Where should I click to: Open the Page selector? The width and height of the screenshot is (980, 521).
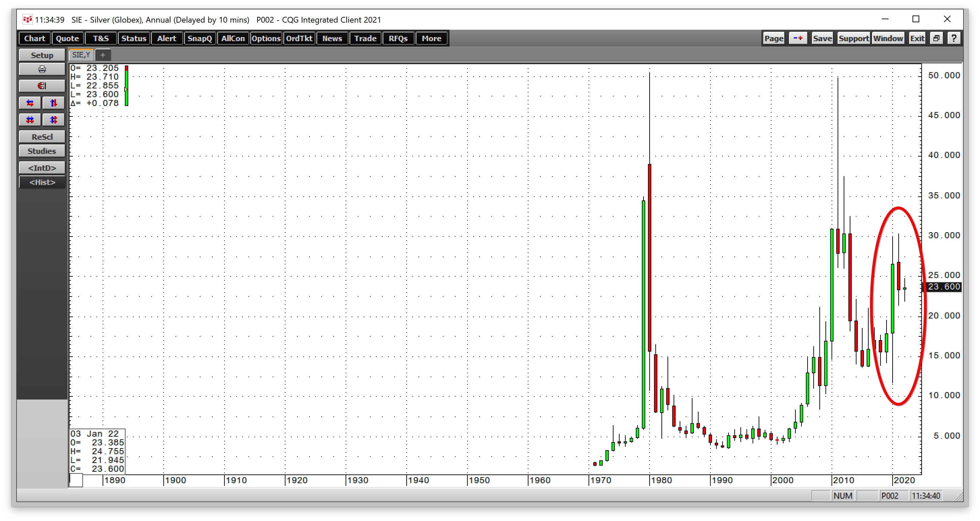coord(773,38)
